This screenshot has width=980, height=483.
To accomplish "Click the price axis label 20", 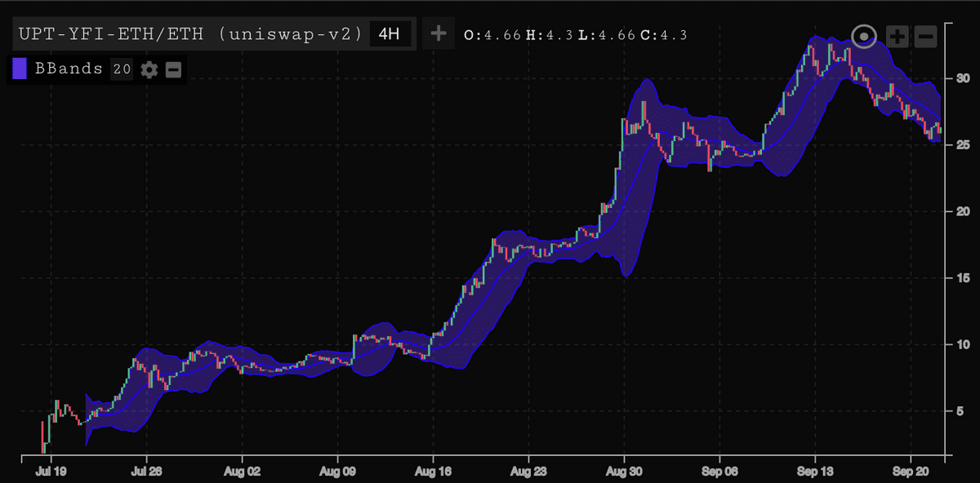I will 963,212.
